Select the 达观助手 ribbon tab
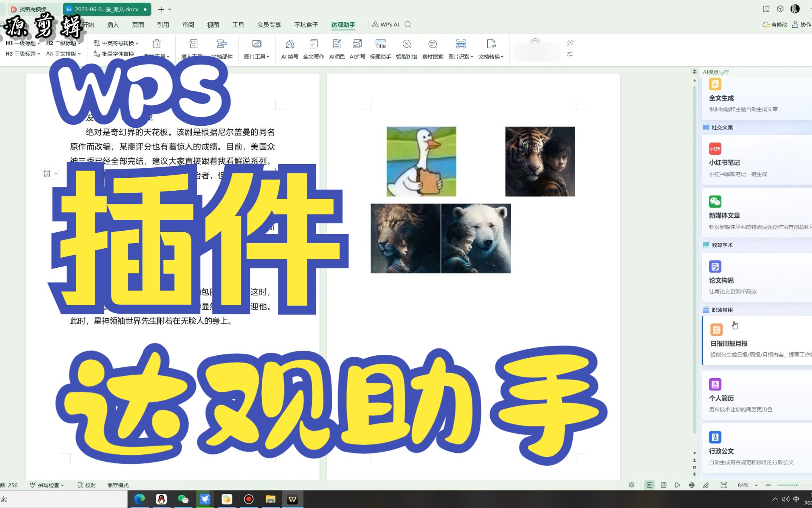 343,25
